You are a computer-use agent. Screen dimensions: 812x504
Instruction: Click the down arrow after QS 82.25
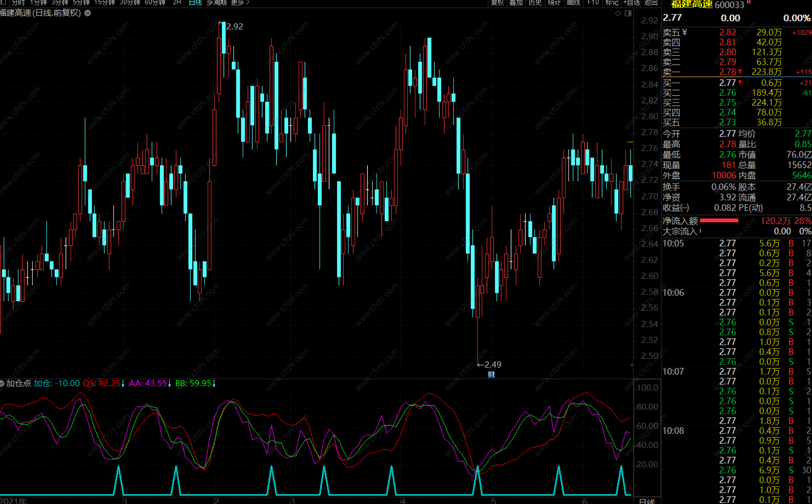[x=123, y=383]
